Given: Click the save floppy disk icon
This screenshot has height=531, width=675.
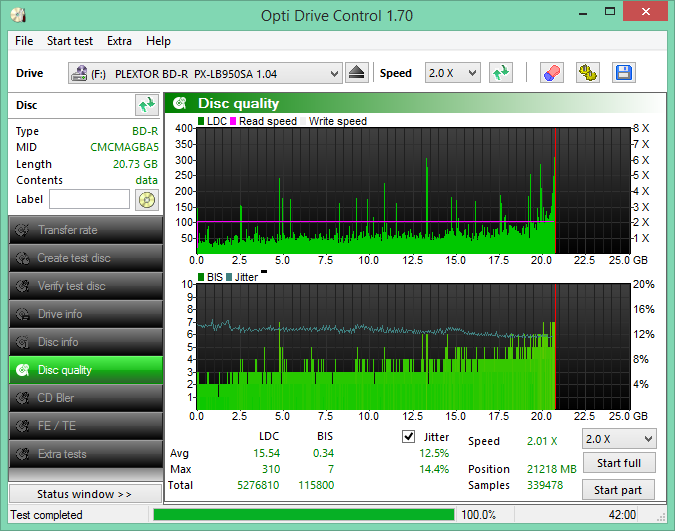Looking at the screenshot, I should pos(624,73).
